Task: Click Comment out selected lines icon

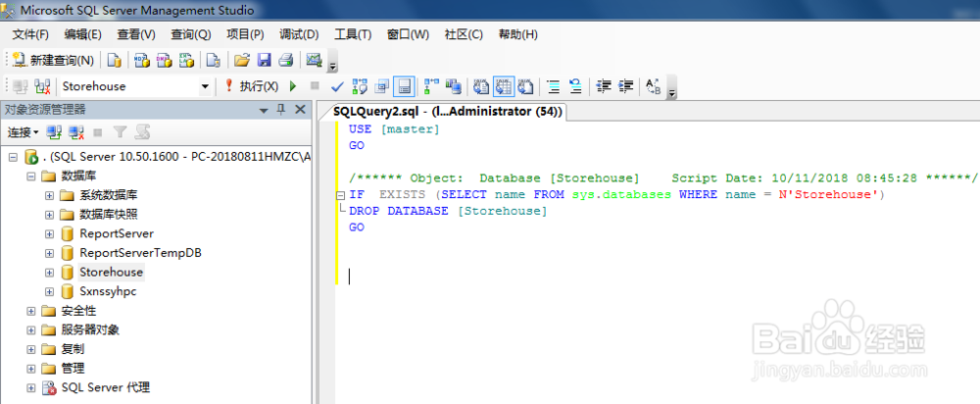Action: tap(553, 86)
